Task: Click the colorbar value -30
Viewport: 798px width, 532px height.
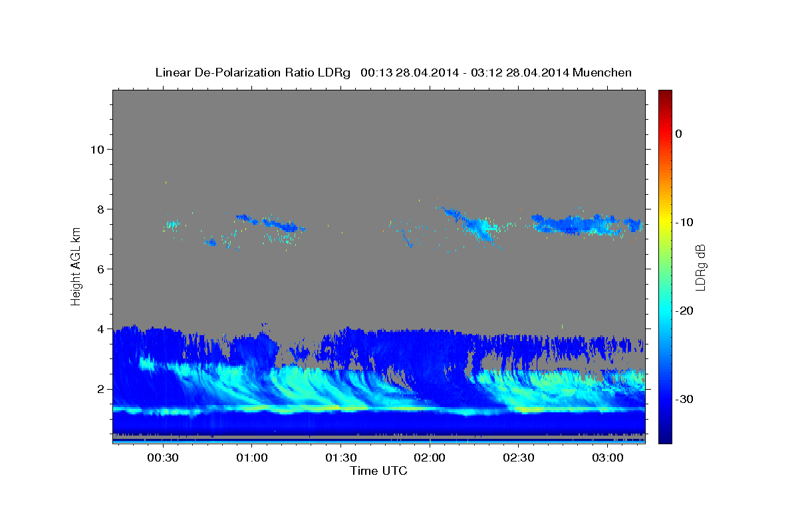Action: pyautogui.click(x=685, y=399)
